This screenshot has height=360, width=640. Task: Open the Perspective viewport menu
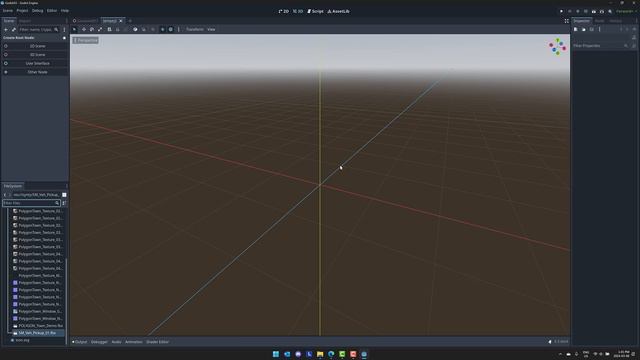86,40
